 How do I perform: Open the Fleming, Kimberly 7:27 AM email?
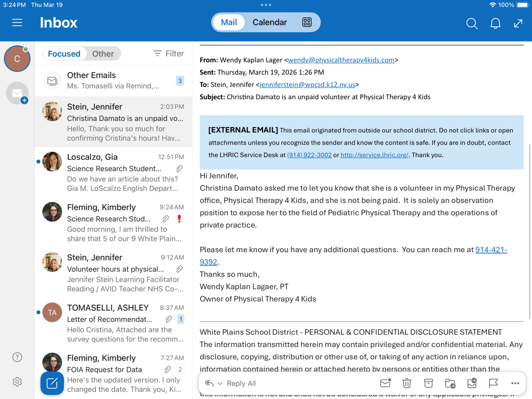click(x=113, y=374)
